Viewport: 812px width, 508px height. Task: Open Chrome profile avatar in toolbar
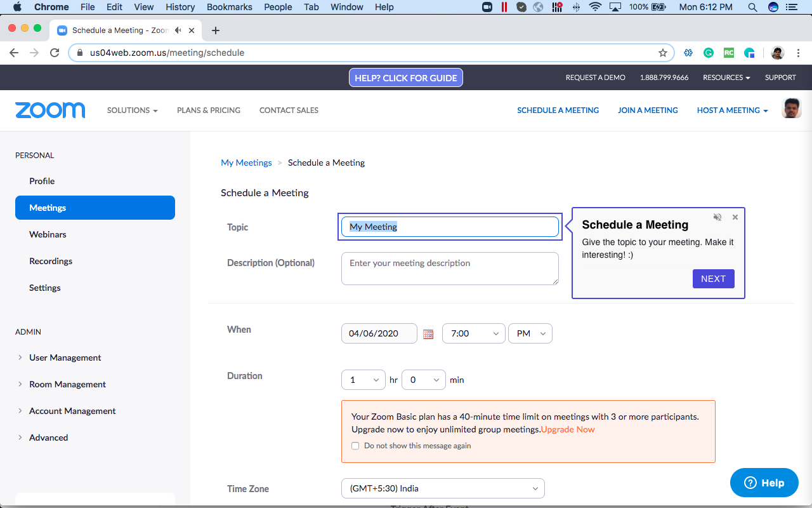click(778, 53)
